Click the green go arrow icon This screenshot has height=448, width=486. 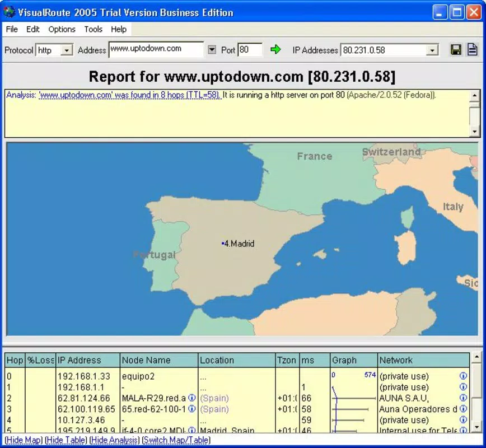click(x=275, y=49)
